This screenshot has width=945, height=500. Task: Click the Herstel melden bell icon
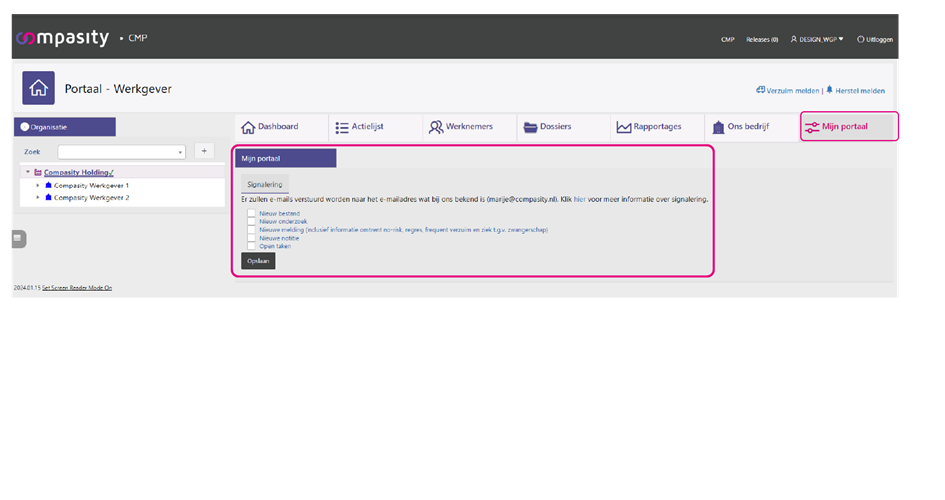(x=829, y=90)
